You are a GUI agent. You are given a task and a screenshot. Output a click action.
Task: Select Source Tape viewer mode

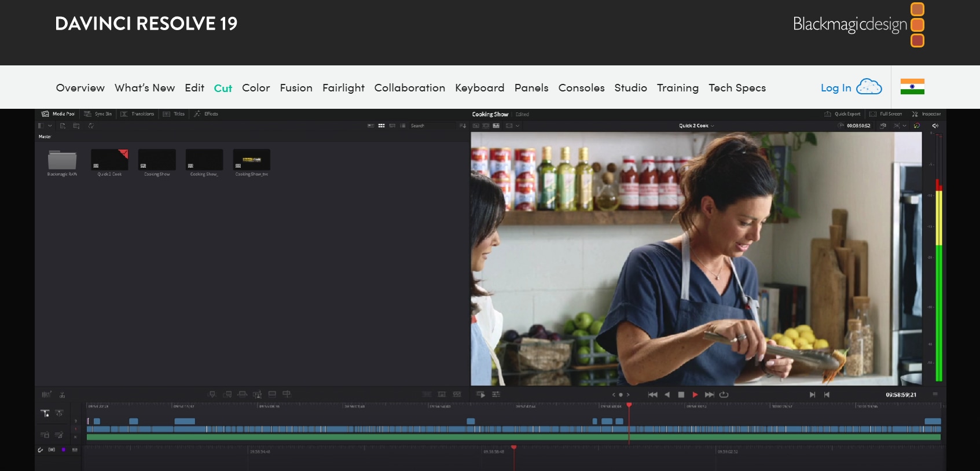point(486,126)
